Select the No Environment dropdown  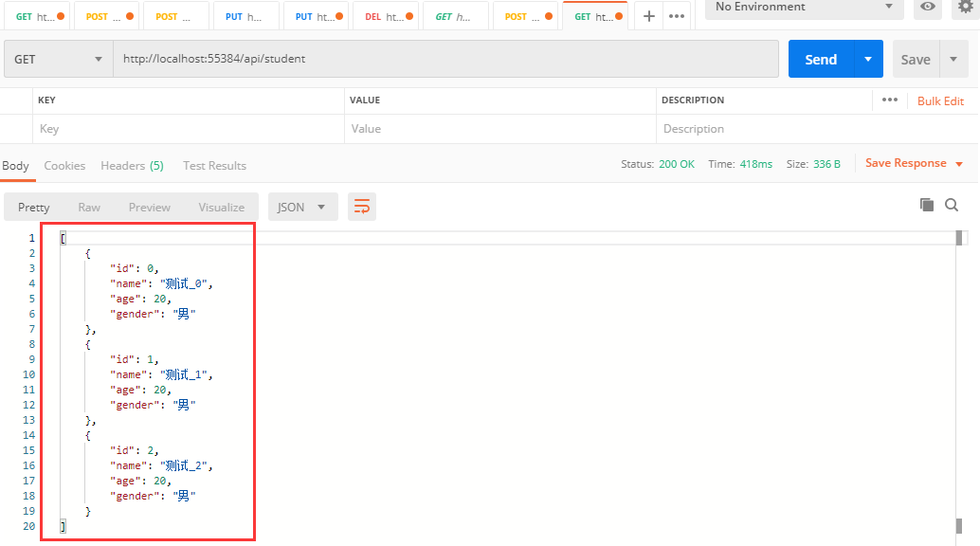pos(805,8)
